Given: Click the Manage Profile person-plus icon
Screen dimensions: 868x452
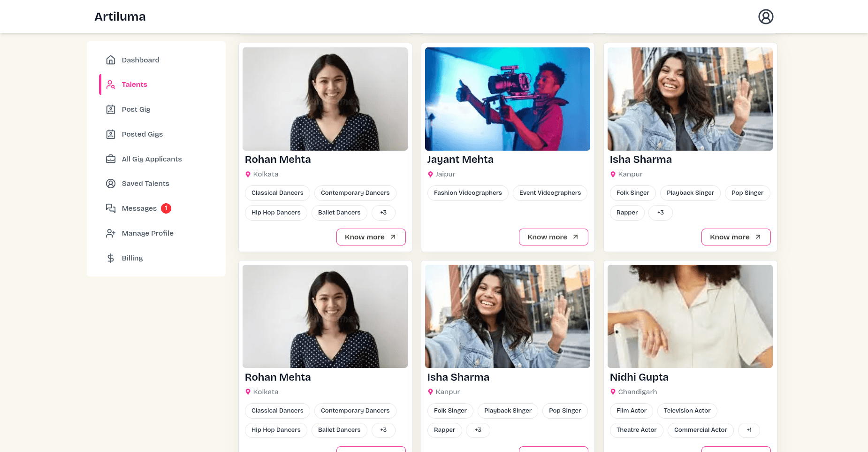Looking at the screenshot, I should pyautogui.click(x=111, y=233).
